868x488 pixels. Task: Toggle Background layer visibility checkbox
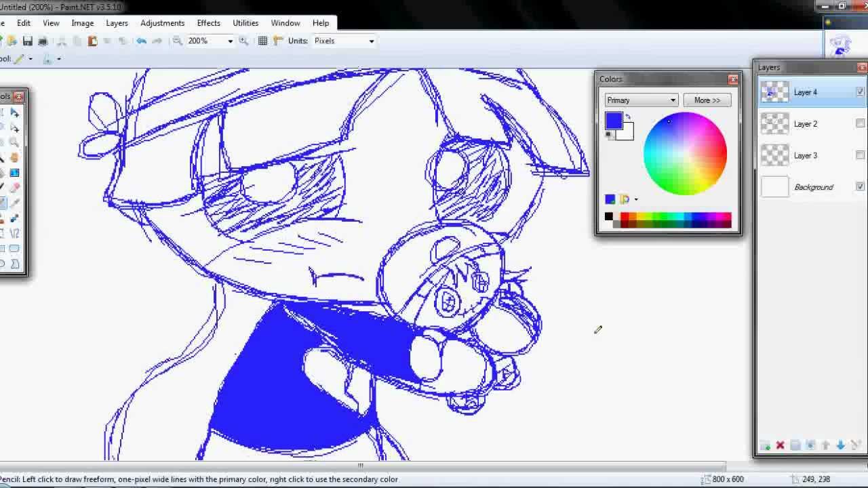pyautogui.click(x=860, y=186)
